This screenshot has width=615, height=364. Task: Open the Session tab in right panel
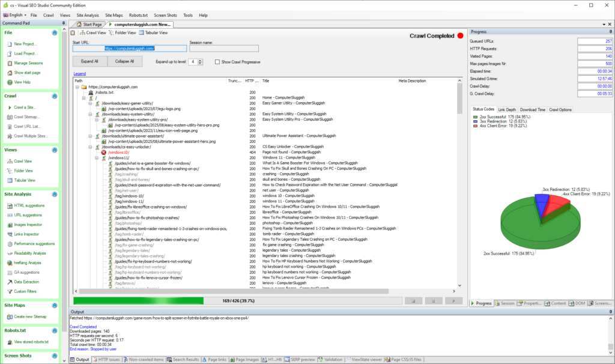click(504, 303)
